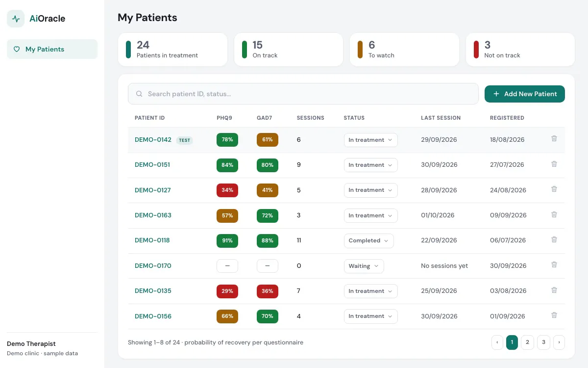The width and height of the screenshot is (588, 368).
Task: Click the REGISTERED column header
Action: (507, 118)
